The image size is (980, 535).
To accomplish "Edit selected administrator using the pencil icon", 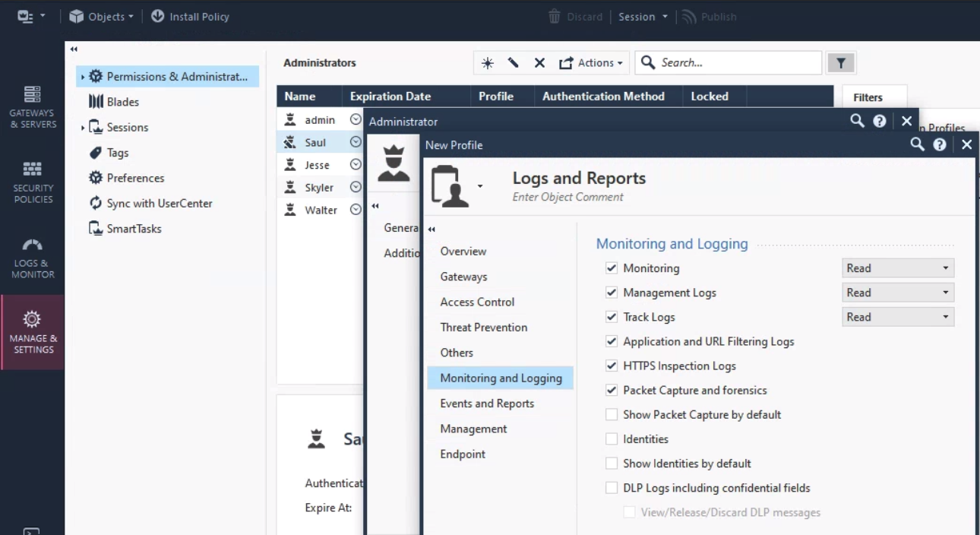I will pos(514,62).
